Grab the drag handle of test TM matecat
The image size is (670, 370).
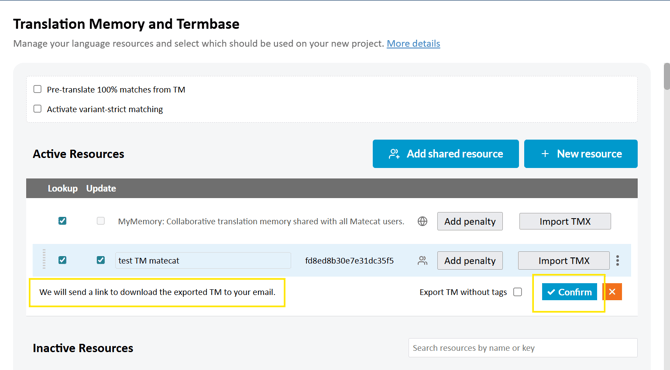tap(44, 260)
